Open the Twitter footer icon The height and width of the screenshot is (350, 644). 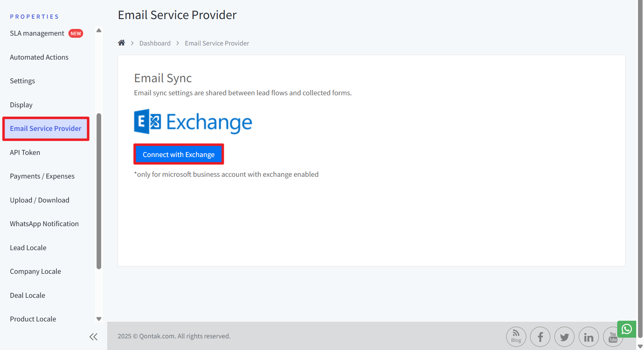pyautogui.click(x=564, y=337)
